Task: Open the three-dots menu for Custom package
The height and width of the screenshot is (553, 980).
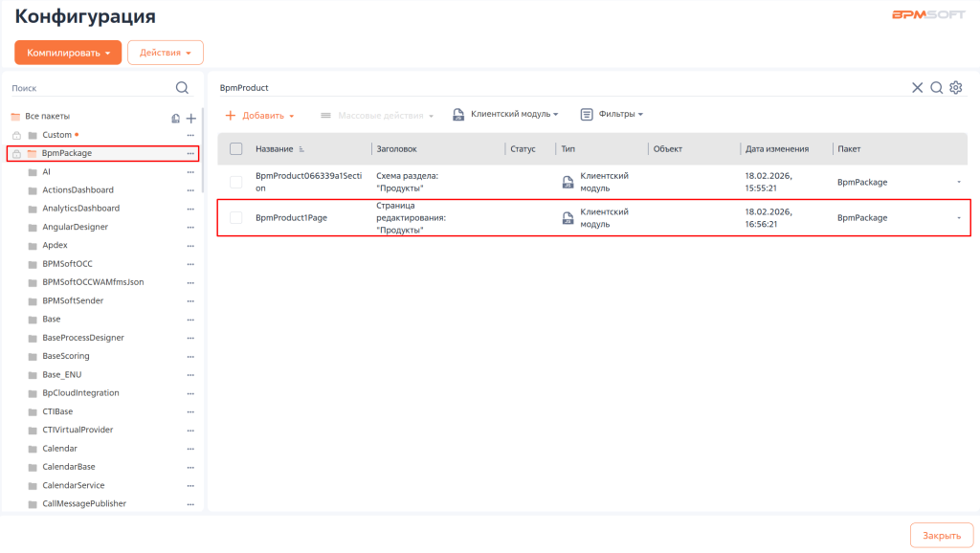Action: point(190,135)
